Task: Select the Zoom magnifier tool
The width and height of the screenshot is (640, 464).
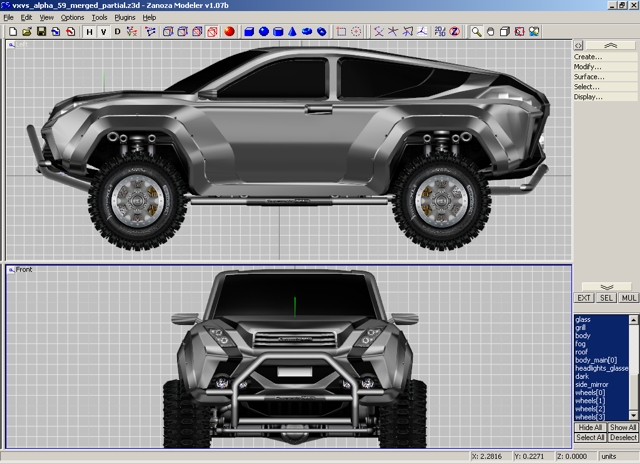Action: point(477,32)
